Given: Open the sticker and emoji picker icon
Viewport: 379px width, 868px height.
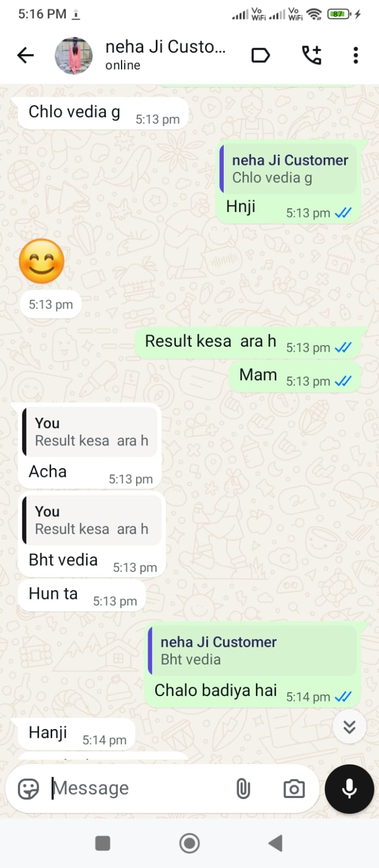Looking at the screenshot, I should 28,788.
